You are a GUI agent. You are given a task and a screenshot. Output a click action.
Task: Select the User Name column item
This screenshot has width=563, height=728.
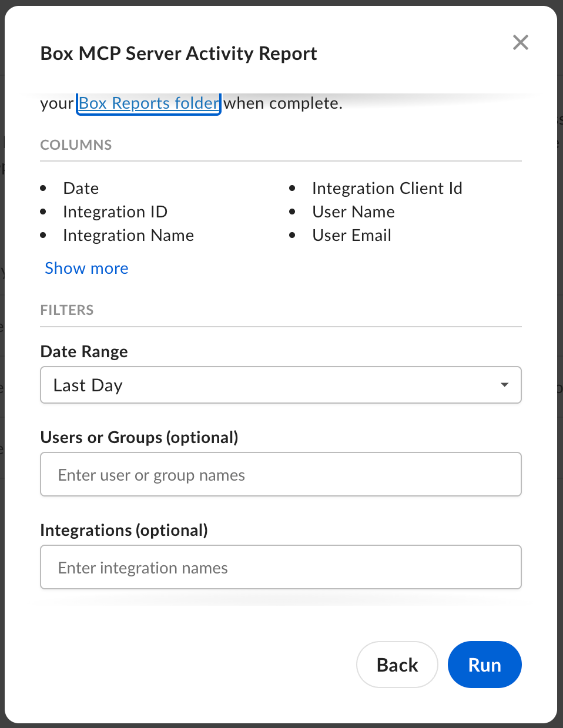pyautogui.click(x=354, y=212)
